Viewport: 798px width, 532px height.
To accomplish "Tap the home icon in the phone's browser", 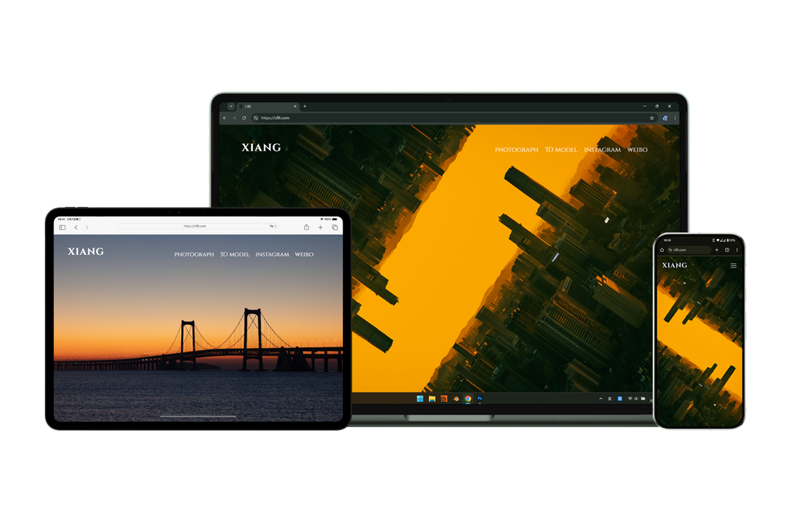I will coord(662,250).
